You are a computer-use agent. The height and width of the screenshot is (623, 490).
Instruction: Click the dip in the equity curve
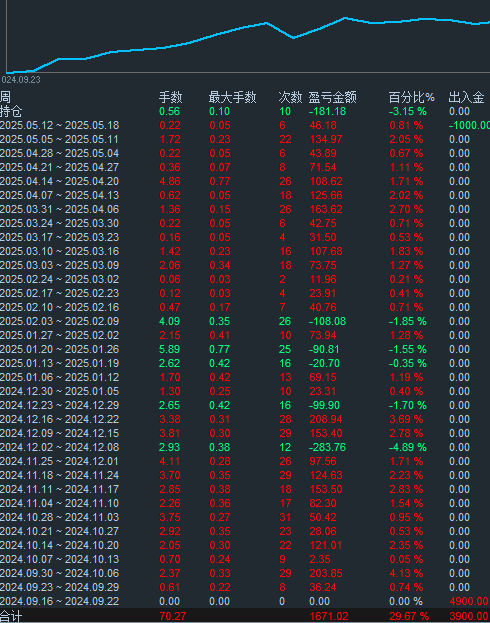click(x=293, y=37)
